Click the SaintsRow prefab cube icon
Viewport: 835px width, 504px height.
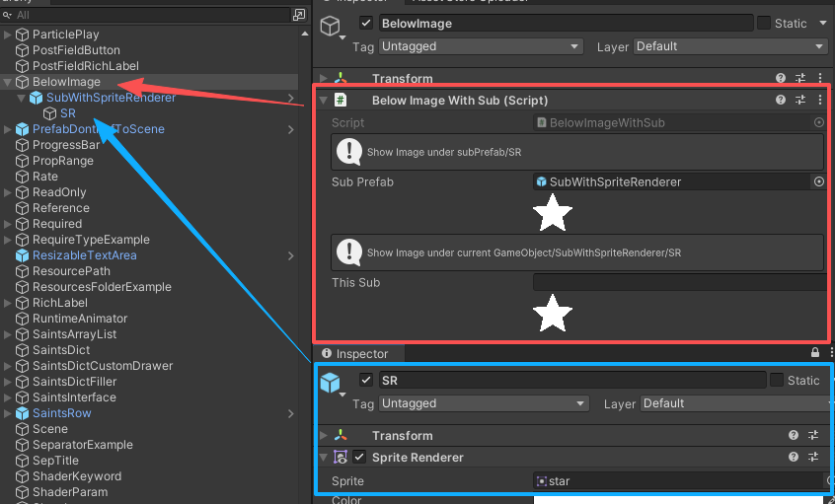[x=22, y=413]
